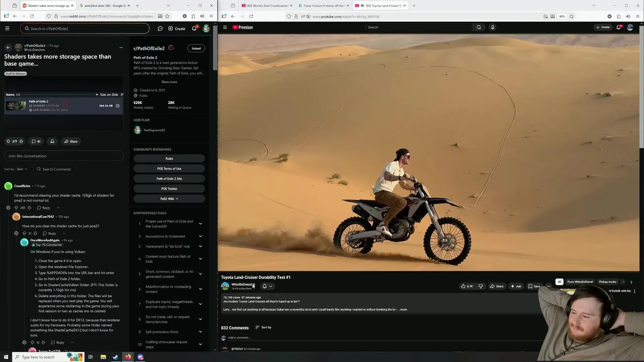Open Sort by for YouTube comments
The image size is (644, 362).
[x=264, y=327]
